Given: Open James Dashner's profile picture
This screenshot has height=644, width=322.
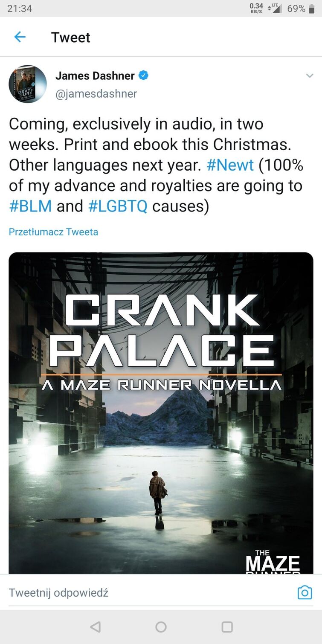Looking at the screenshot, I should tap(28, 84).
